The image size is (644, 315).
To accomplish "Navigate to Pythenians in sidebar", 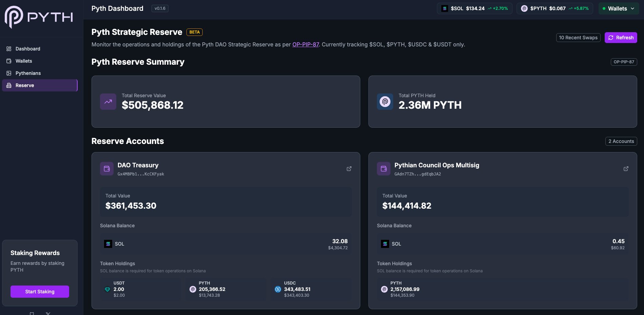I will pos(28,73).
